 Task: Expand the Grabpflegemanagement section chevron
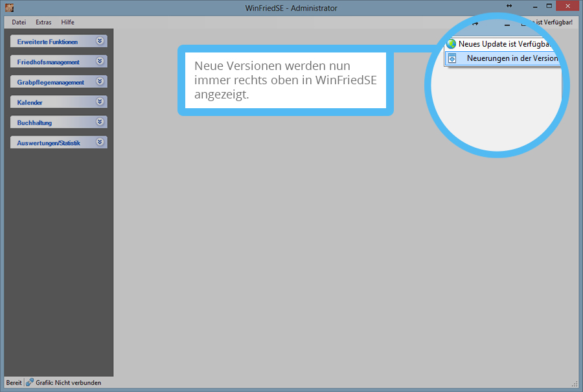coord(99,82)
